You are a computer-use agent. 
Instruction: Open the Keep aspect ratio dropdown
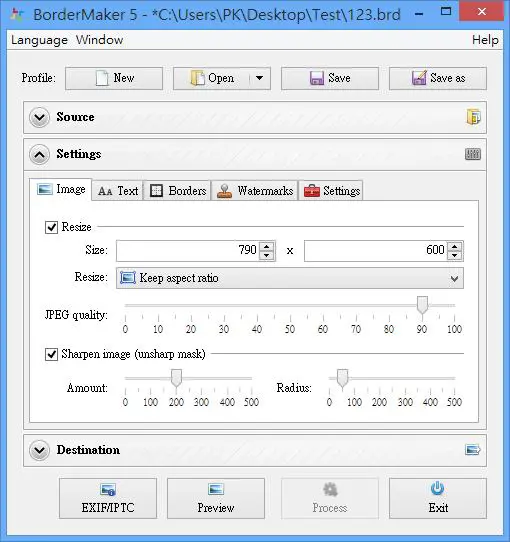tap(290, 278)
